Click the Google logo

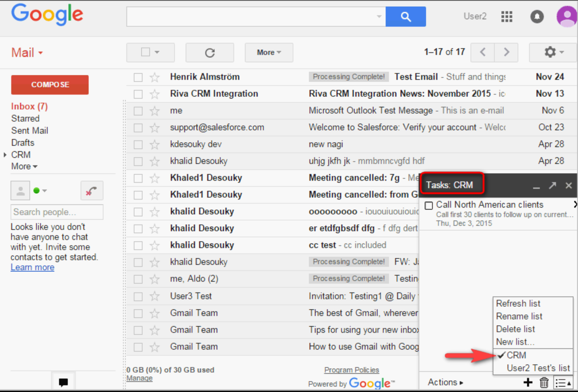(x=47, y=15)
